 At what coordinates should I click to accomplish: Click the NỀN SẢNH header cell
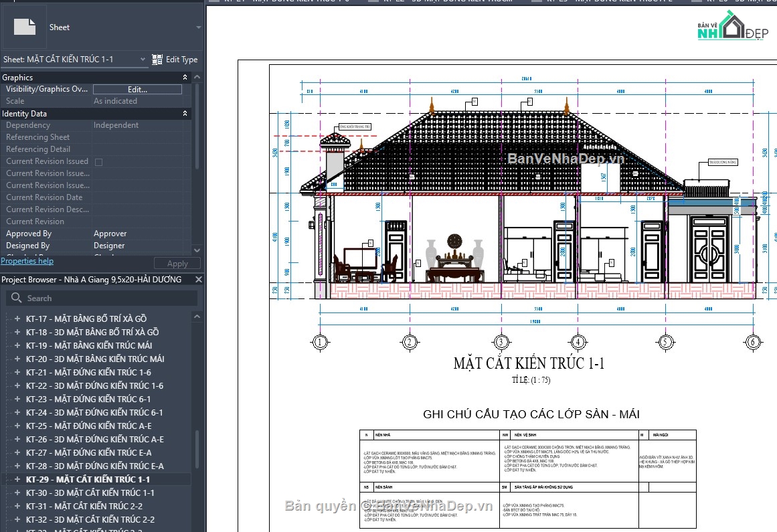[x=436, y=487]
